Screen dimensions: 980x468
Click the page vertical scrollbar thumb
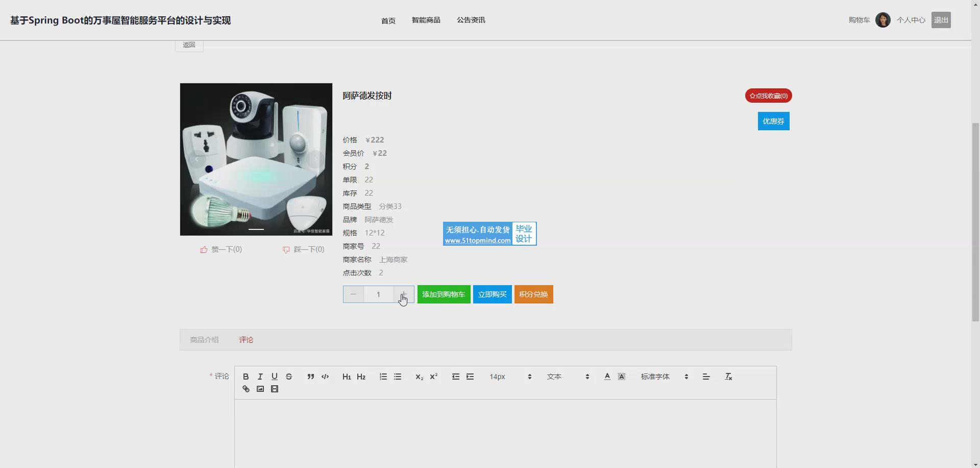975,222
